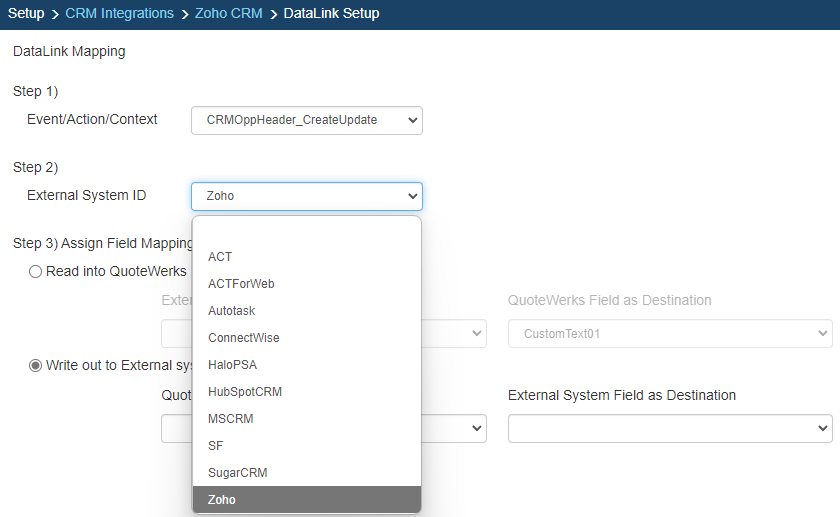Screen dimensions: 840x517
Task: Click the Setup breadcrumb
Action: click(x=26, y=14)
